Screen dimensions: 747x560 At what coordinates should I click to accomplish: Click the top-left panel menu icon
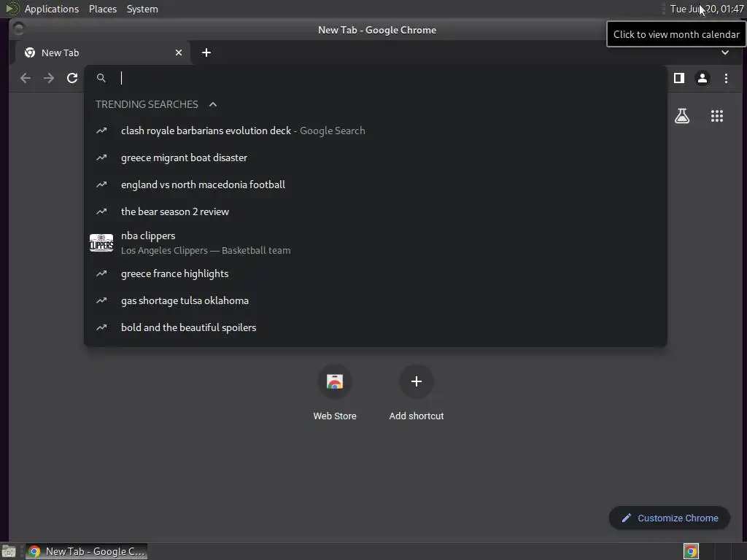tap(12, 9)
